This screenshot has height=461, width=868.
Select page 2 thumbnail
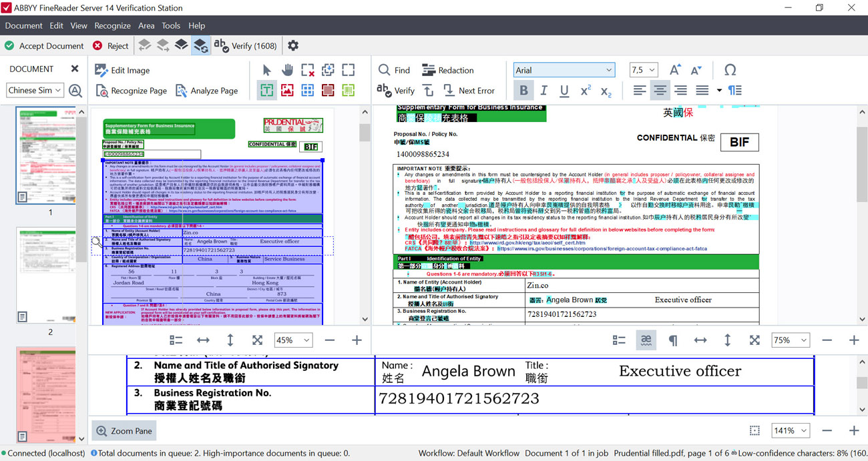pos(47,276)
